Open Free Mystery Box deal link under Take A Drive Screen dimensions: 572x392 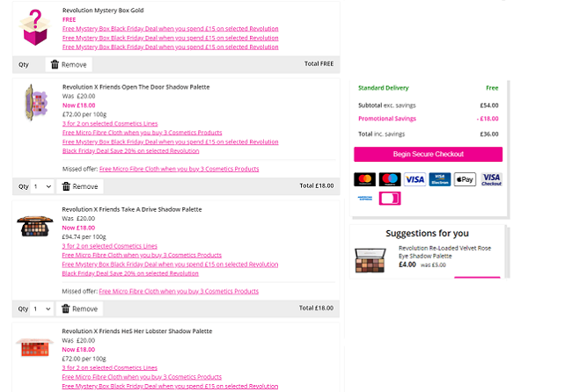coord(170,265)
